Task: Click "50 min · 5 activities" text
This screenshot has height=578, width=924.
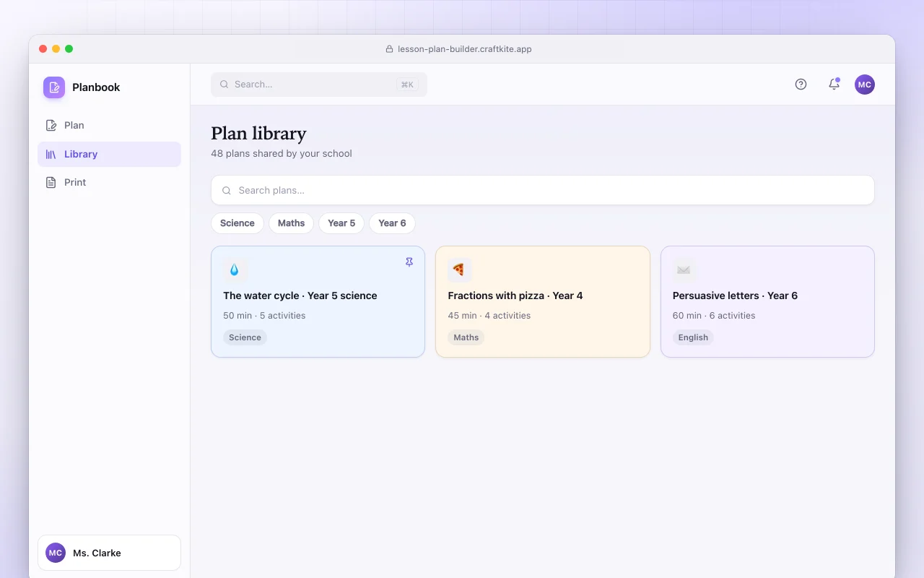Action: coord(264,316)
